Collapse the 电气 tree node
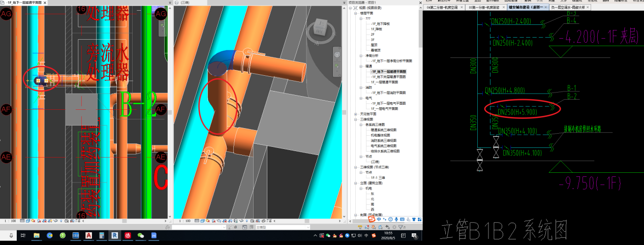Screen dimensions: 644x245 point(360,98)
